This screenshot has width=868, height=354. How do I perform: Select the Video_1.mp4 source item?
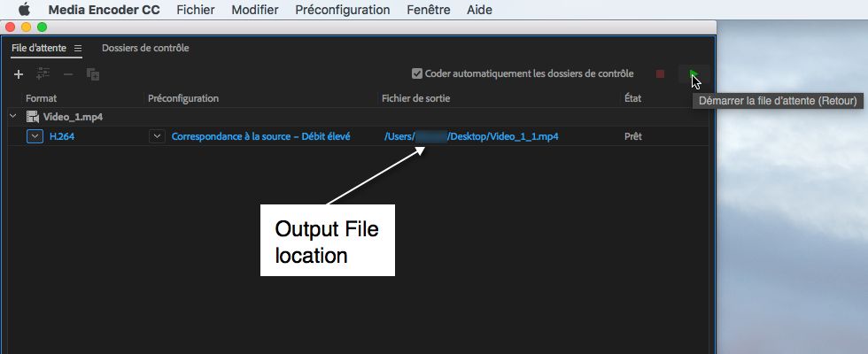[x=73, y=117]
